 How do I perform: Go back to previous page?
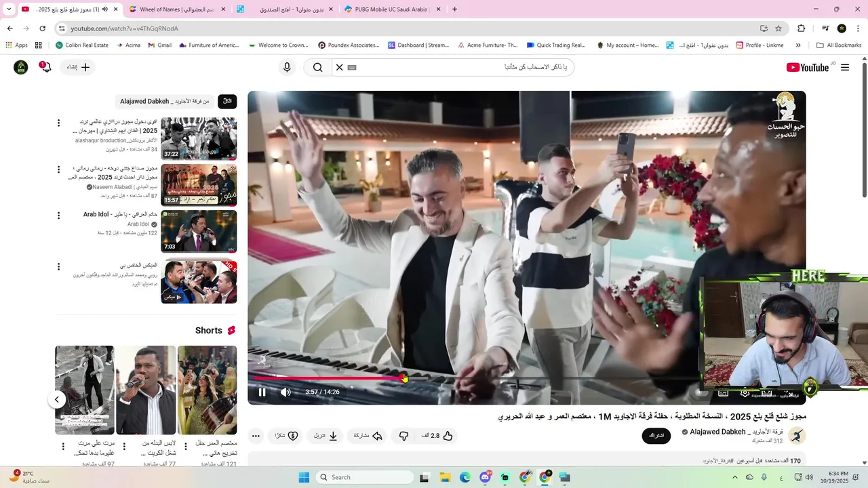click(x=10, y=28)
